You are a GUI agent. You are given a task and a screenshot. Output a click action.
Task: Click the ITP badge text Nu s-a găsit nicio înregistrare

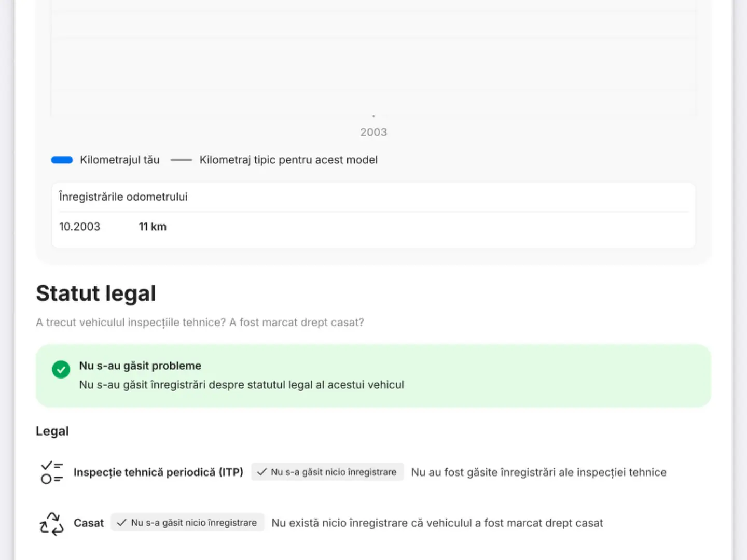point(334,472)
